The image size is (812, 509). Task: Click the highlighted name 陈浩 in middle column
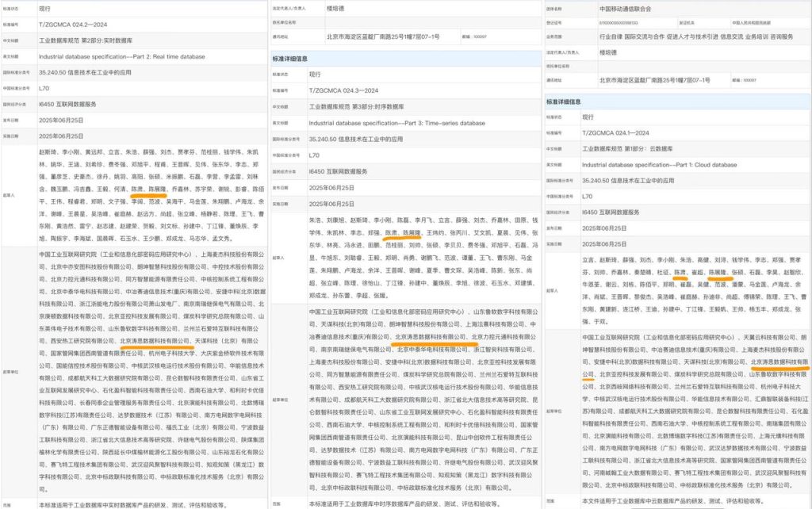pos(389,233)
